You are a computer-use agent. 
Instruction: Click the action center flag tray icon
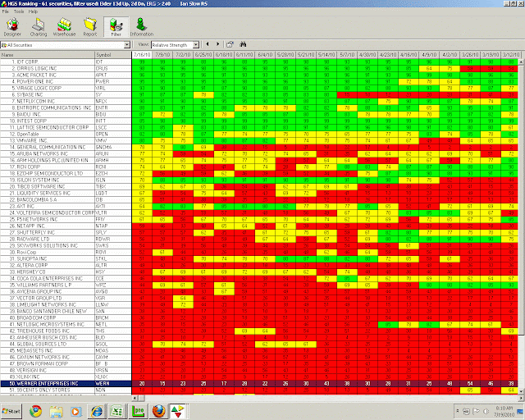click(x=476, y=411)
